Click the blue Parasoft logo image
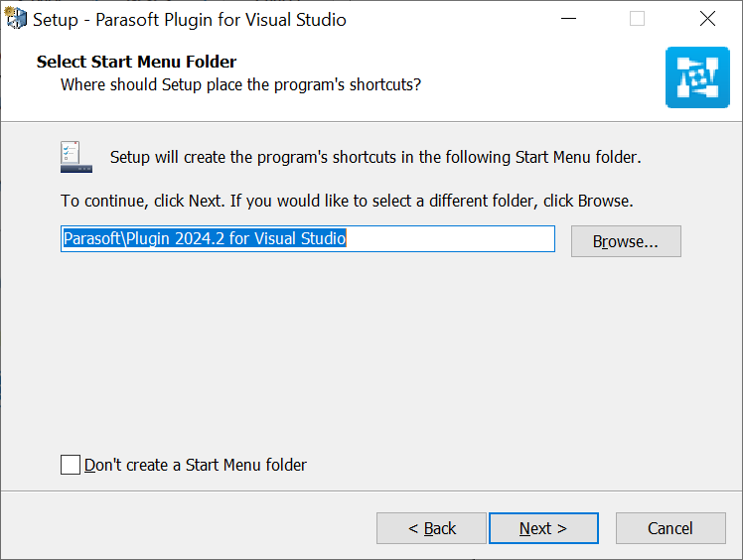Image resolution: width=743 pixels, height=560 pixels. (697, 77)
